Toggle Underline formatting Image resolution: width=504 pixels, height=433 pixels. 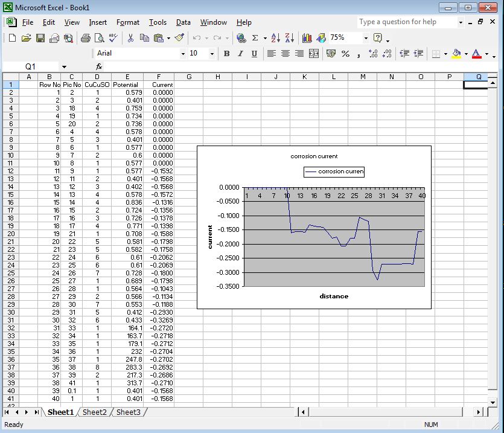coord(254,53)
